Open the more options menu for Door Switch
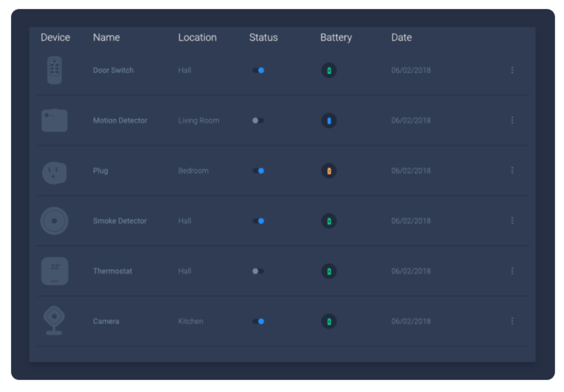This screenshot has height=392, width=564. click(x=512, y=70)
